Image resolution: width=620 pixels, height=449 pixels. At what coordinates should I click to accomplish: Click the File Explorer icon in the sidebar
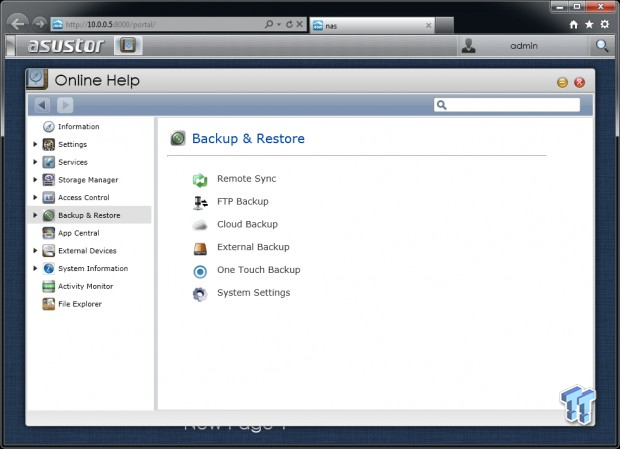coord(49,304)
